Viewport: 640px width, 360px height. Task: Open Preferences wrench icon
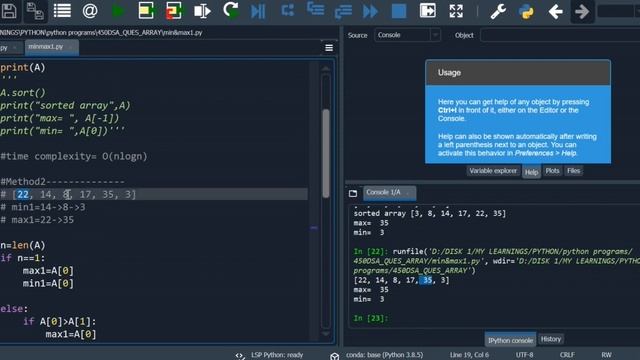498,11
